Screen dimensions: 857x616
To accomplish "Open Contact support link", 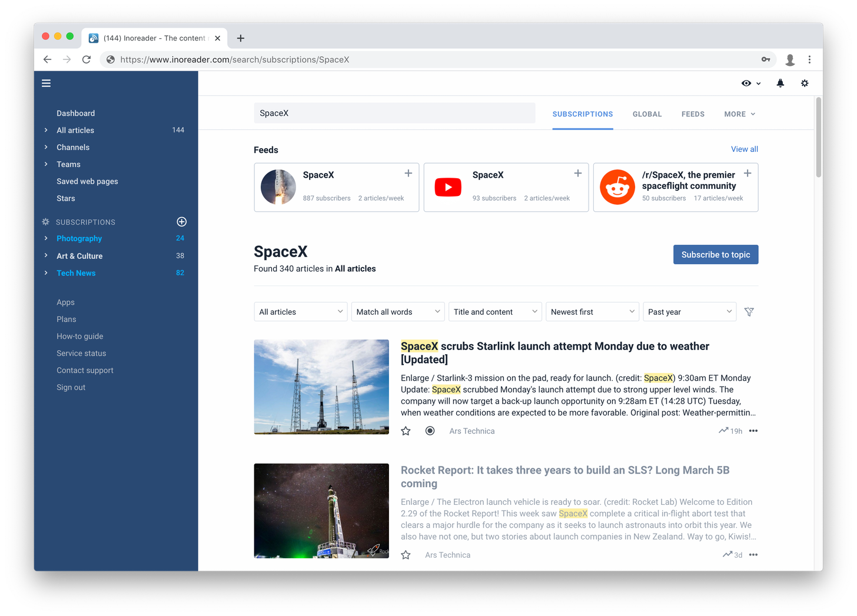I will point(85,370).
